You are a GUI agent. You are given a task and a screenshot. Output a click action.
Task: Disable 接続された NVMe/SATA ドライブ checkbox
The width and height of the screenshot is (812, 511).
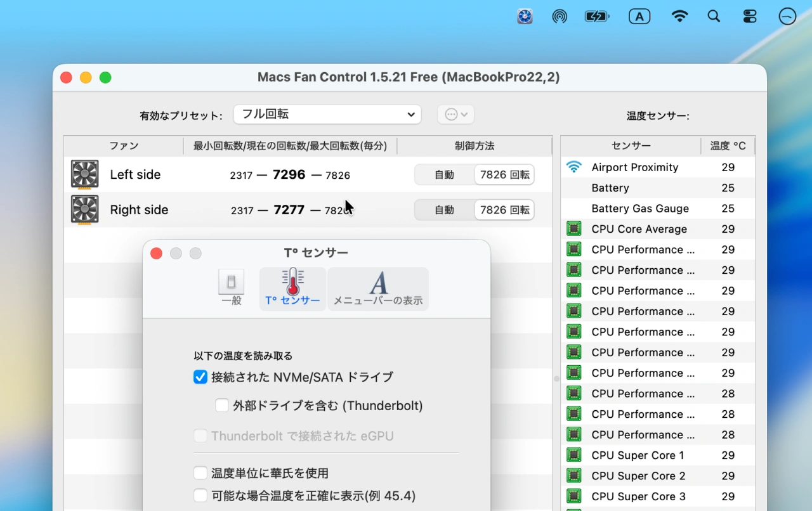[200, 377]
